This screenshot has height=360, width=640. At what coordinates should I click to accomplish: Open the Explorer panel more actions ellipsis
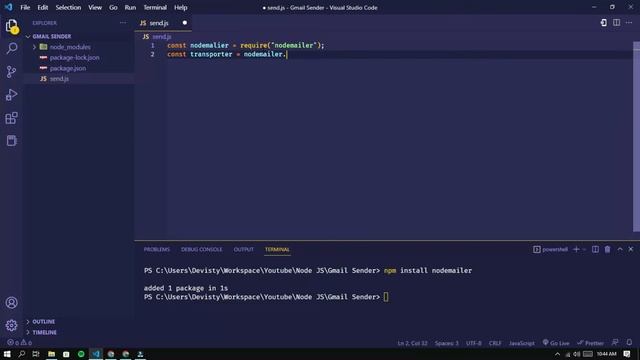(123, 23)
